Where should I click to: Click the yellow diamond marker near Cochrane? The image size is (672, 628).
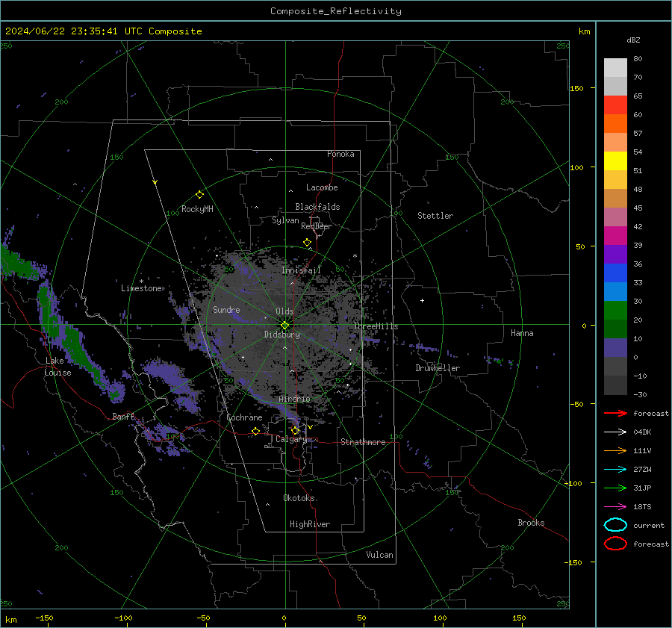click(255, 431)
